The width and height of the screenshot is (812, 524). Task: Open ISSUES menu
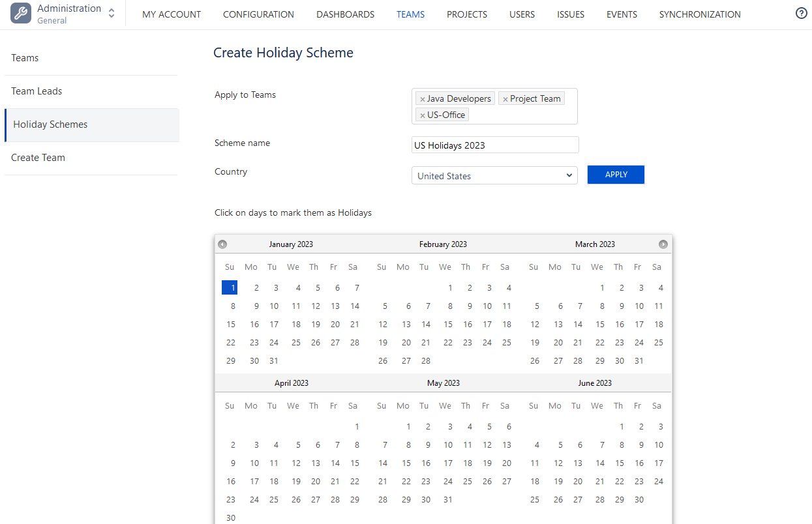point(571,14)
